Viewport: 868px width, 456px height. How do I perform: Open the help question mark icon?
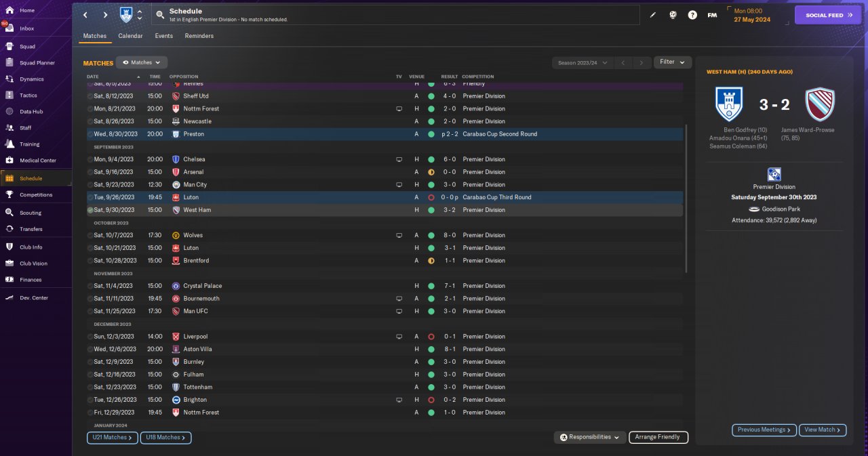click(x=692, y=14)
